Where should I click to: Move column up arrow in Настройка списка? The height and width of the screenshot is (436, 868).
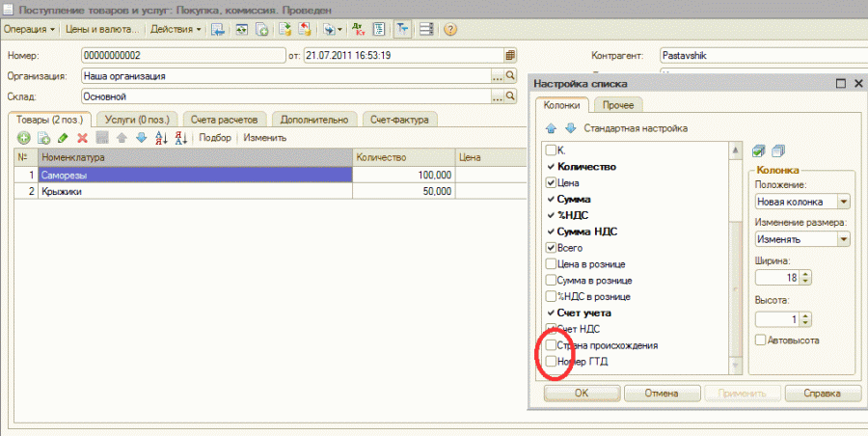[x=551, y=128]
